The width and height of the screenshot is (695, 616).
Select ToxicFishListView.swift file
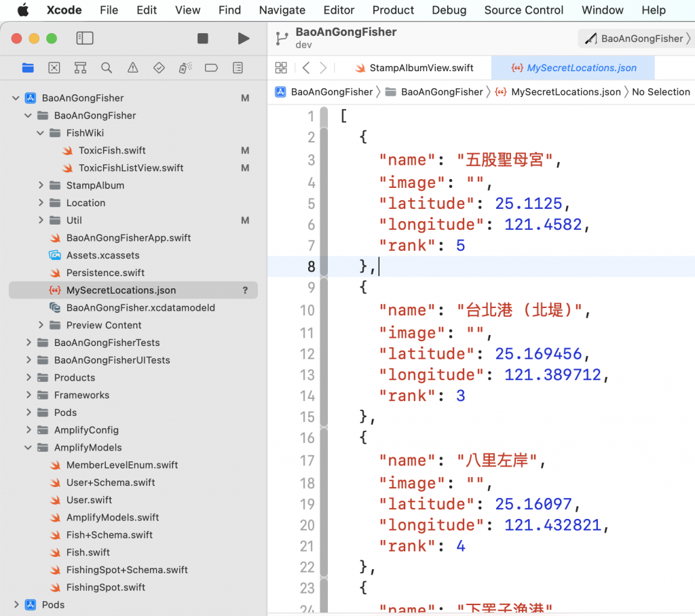(x=131, y=168)
